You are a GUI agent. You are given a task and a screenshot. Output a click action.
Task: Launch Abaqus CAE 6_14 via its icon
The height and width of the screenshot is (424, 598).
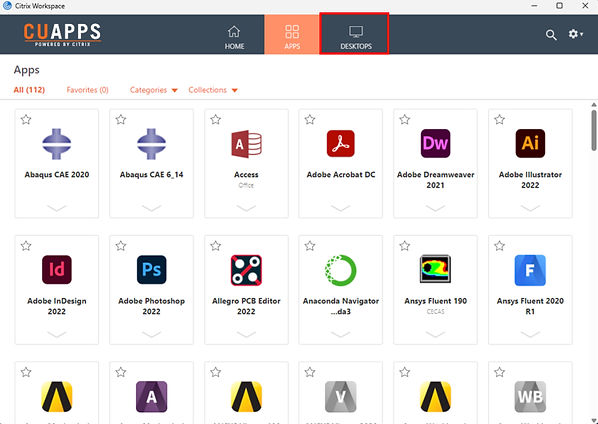pos(151,144)
